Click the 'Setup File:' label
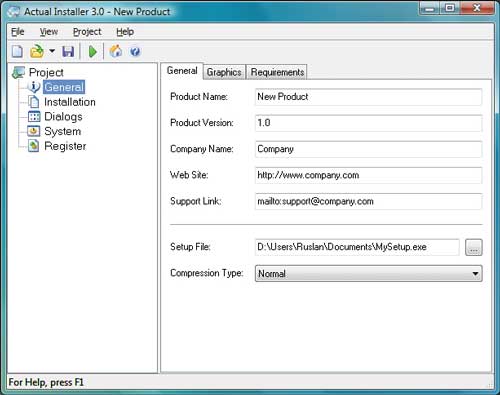The width and height of the screenshot is (500, 395). click(190, 247)
